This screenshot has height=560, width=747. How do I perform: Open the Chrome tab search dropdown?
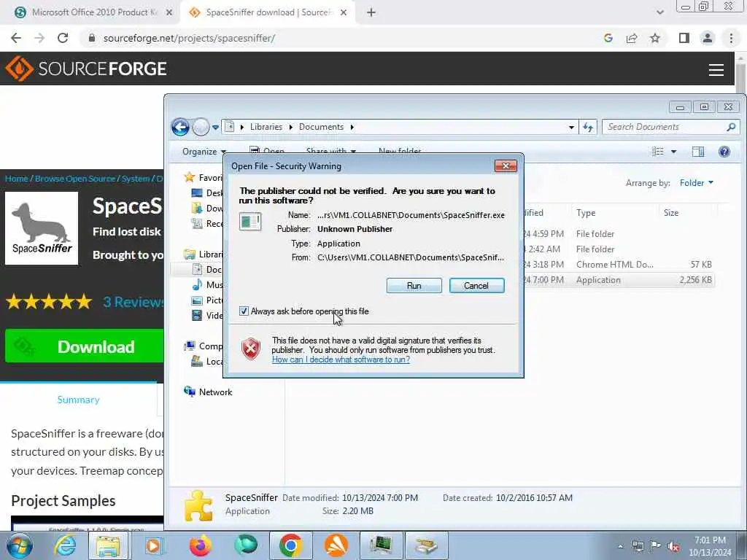pos(659,12)
